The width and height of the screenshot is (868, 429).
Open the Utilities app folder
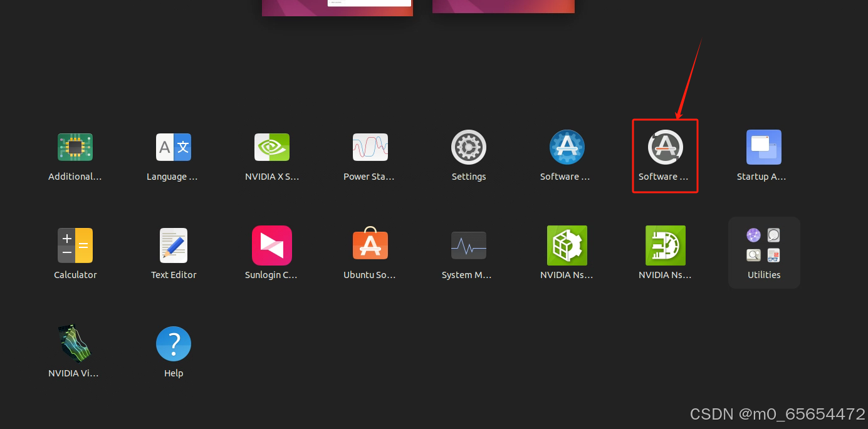764,252
